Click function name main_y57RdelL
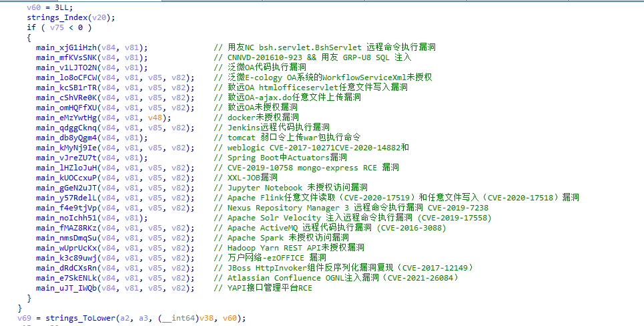 click(67, 198)
